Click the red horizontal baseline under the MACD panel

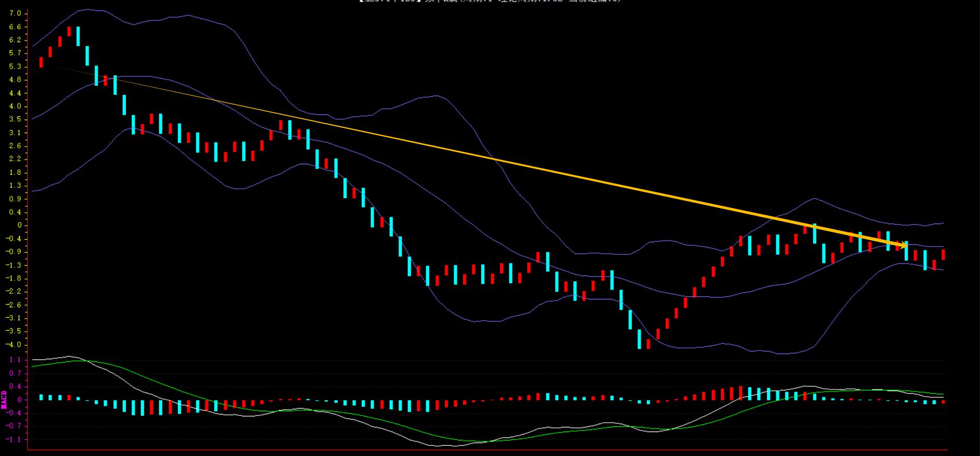tap(488, 450)
